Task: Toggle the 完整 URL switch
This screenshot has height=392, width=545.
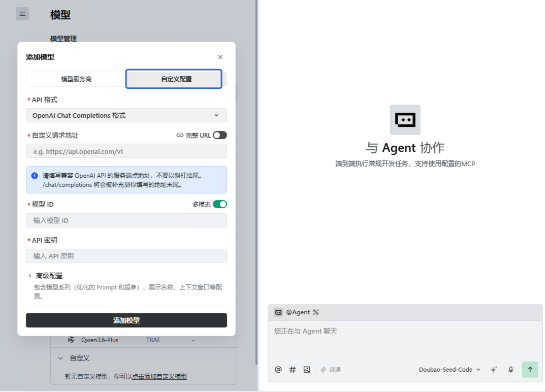Action: click(220, 135)
